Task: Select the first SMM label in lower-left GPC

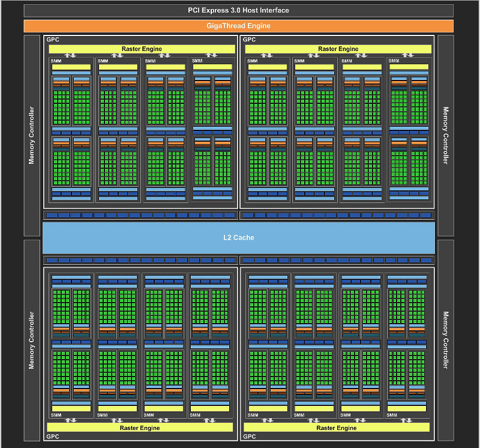Action: point(56,415)
